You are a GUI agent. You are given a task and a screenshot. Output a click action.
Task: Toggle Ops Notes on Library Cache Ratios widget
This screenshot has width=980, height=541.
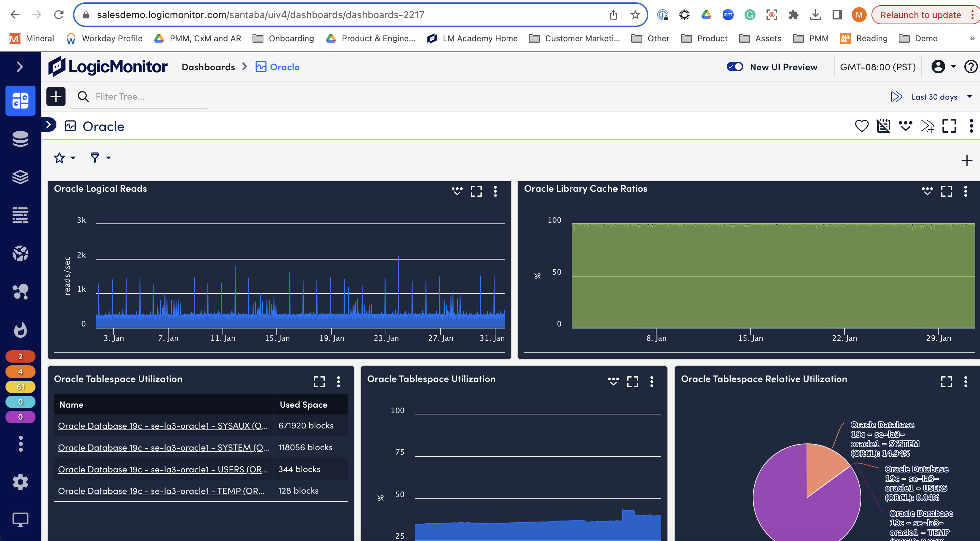(x=927, y=191)
